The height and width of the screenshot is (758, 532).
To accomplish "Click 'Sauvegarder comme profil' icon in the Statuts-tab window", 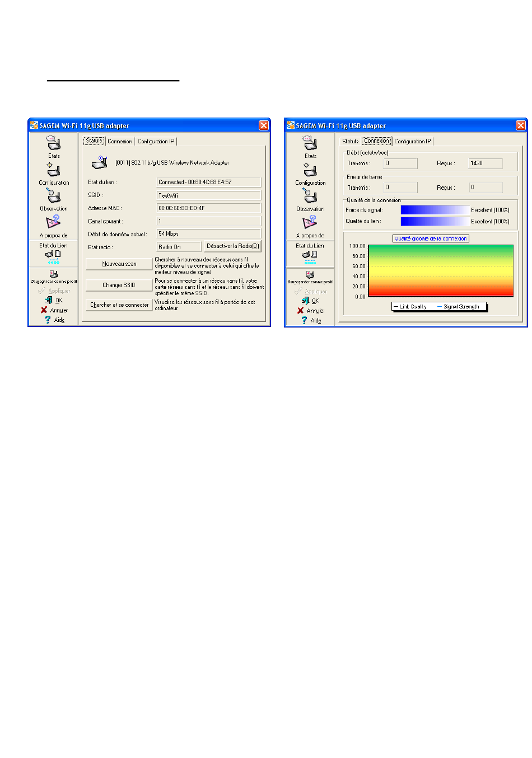I will click(53, 274).
